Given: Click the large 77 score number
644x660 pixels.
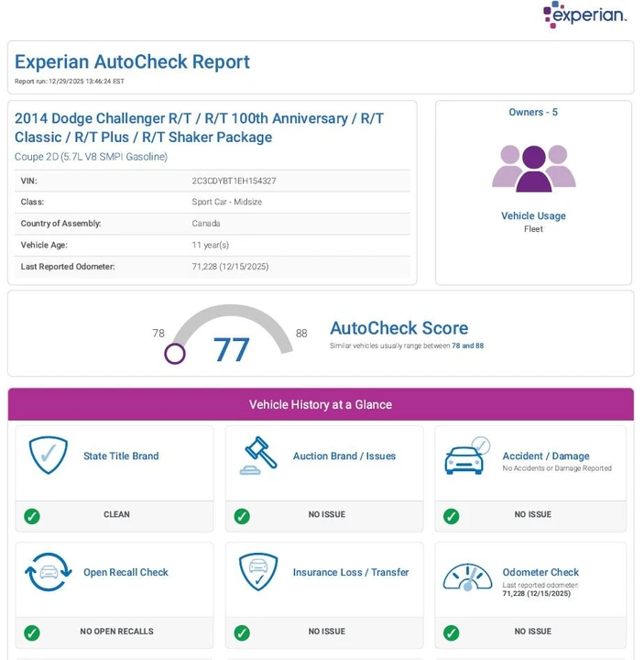Looking at the screenshot, I should (232, 349).
